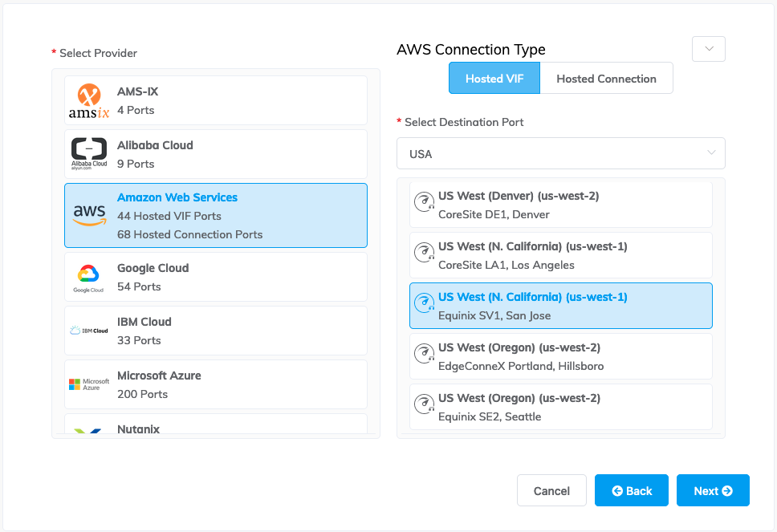The width and height of the screenshot is (777, 532).
Task: Click the Microsoft Azure logo icon
Action: tap(89, 384)
